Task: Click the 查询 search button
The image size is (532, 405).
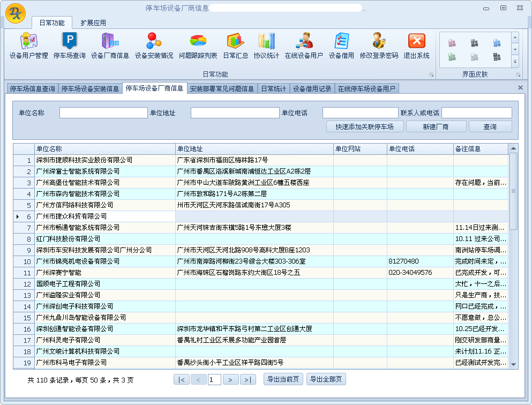Action: point(490,126)
